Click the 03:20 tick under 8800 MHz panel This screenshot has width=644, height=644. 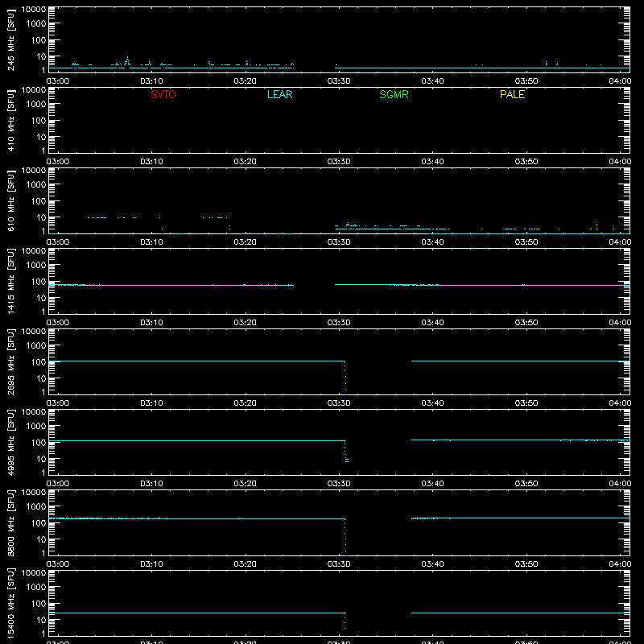[x=246, y=564]
